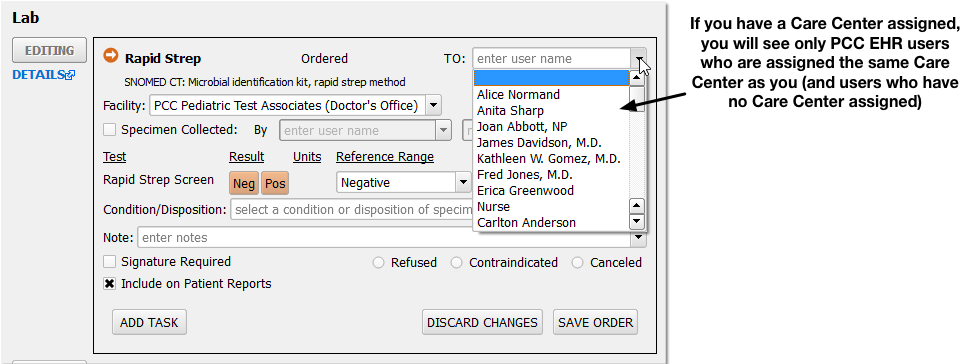Toggle the Specimen Collected checkbox
The image size is (966, 364).
click(110, 130)
